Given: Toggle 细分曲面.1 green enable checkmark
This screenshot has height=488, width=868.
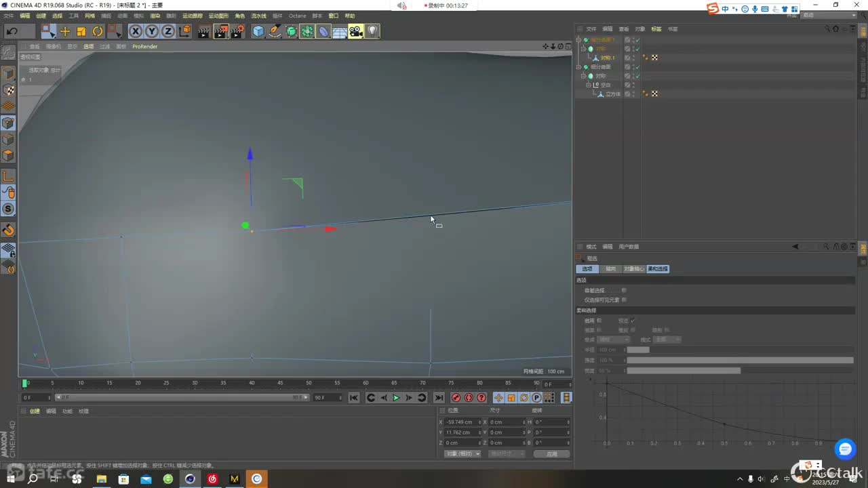Looking at the screenshot, I should coord(637,40).
